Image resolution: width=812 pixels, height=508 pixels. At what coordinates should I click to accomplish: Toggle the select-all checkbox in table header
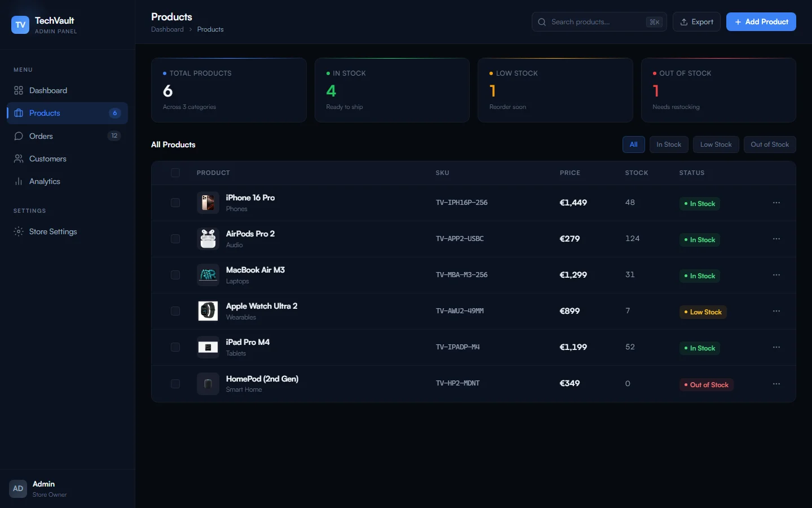(175, 173)
